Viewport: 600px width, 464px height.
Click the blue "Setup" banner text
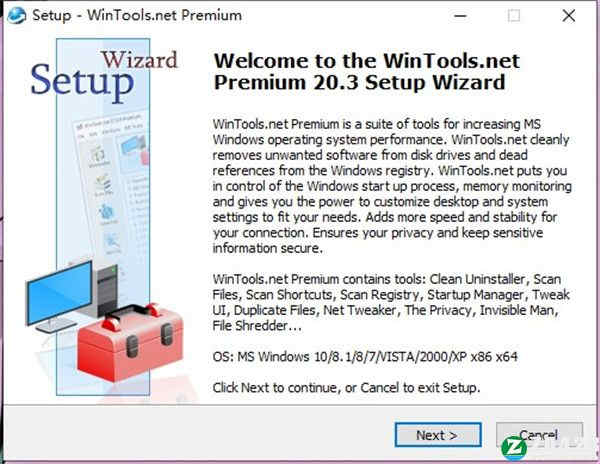coord(82,81)
